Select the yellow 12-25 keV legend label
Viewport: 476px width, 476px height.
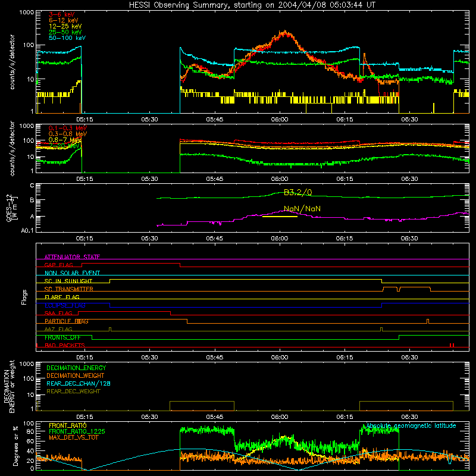[65, 26]
